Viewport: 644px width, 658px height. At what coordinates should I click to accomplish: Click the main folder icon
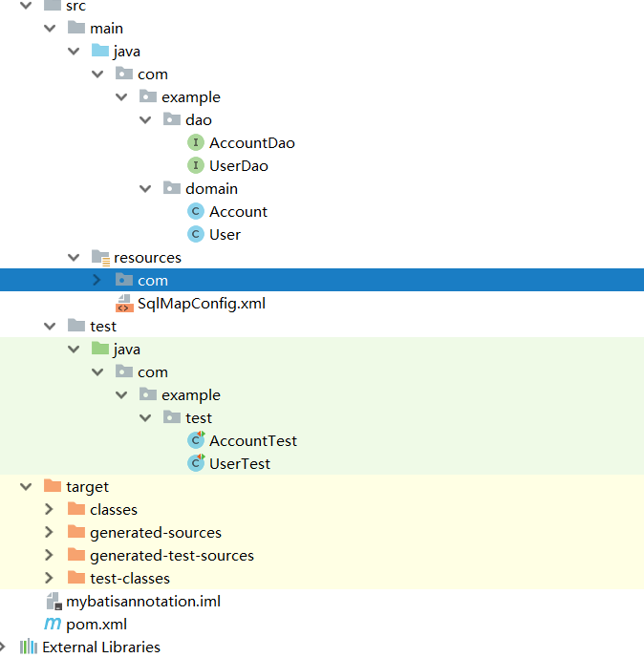[x=76, y=28]
